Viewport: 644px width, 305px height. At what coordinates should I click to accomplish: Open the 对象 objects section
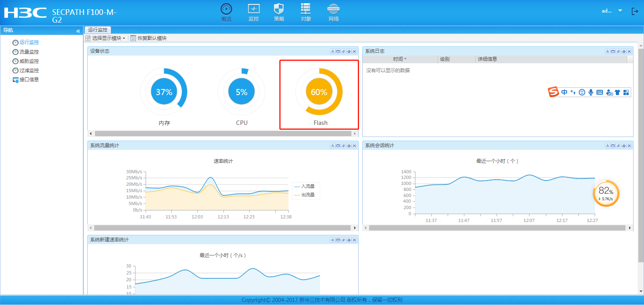(x=306, y=12)
